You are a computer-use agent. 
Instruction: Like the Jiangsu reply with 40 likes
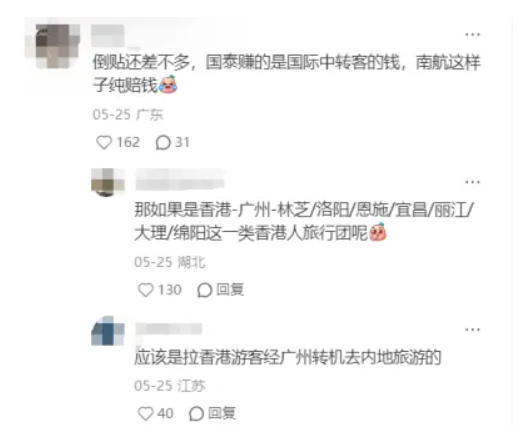(x=146, y=414)
